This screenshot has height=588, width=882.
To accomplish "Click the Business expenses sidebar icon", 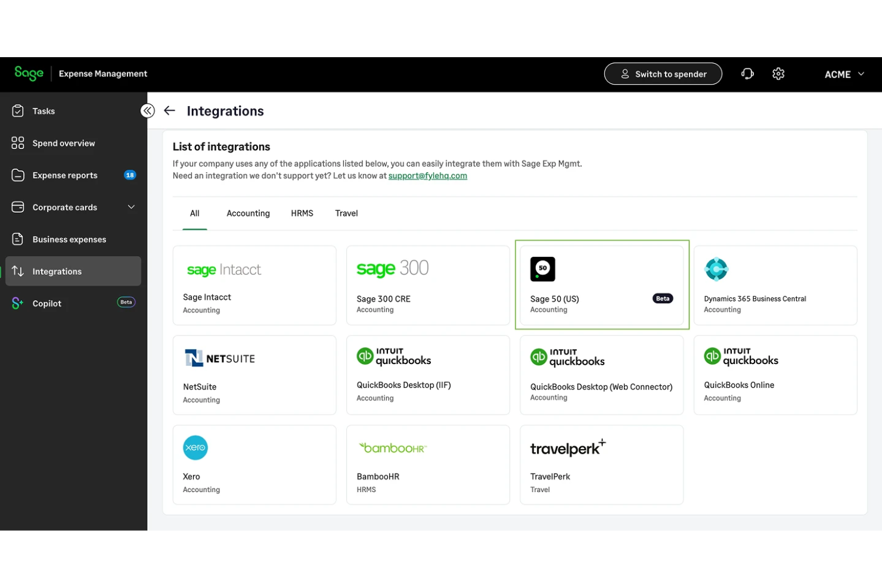I will coord(18,239).
